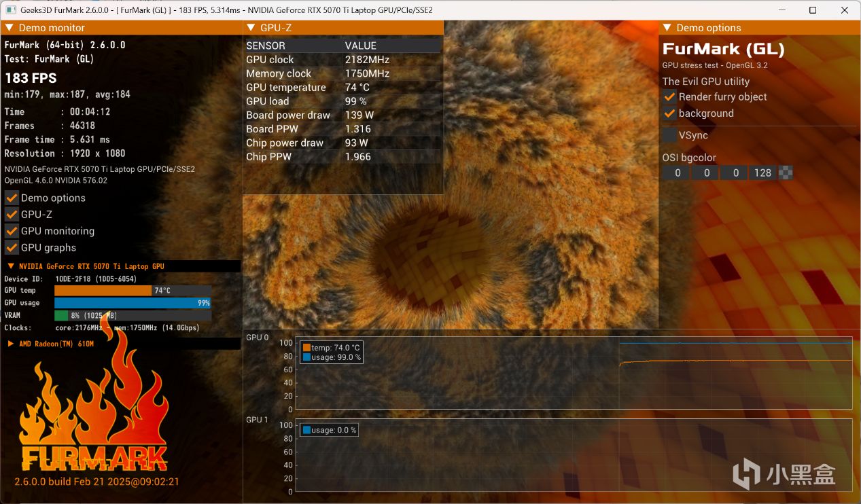Screen dimensions: 861x504
Task: Collapse the Demo monitor panel triangle
Action: pyautogui.click(x=10, y=28)
